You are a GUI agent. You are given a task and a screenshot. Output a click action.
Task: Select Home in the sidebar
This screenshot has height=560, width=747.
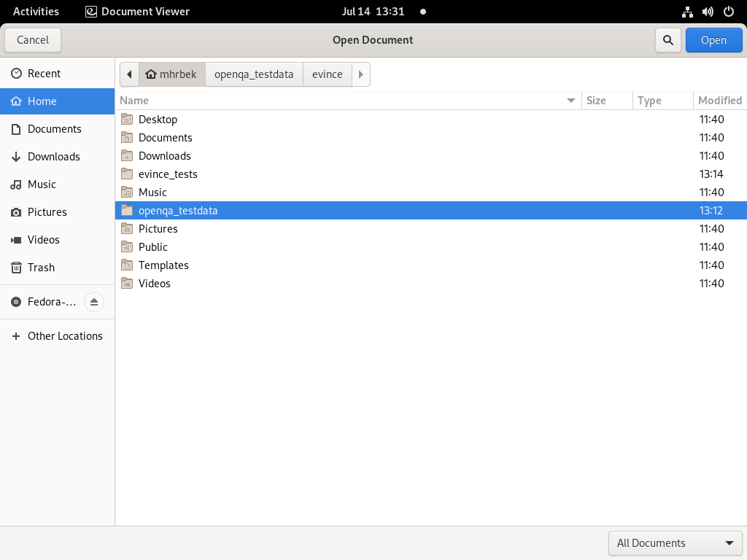coord(57,101)
